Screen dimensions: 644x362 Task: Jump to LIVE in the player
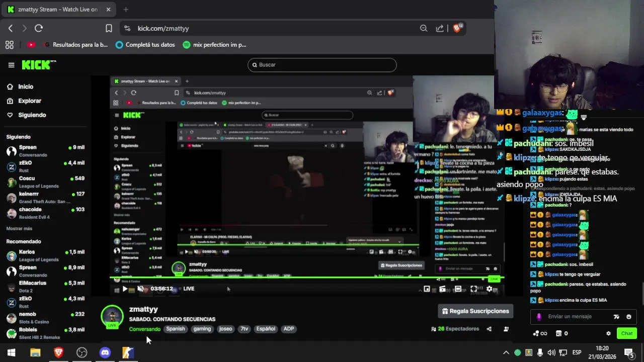189,289
